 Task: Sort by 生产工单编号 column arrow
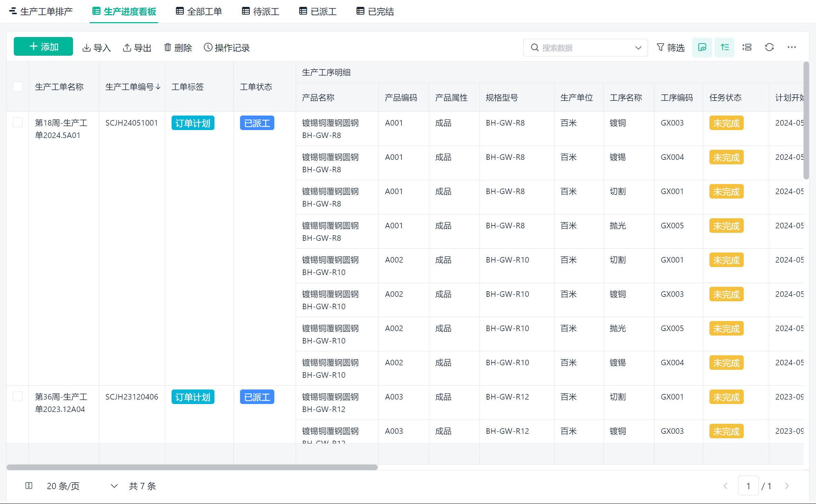[158, 87]
